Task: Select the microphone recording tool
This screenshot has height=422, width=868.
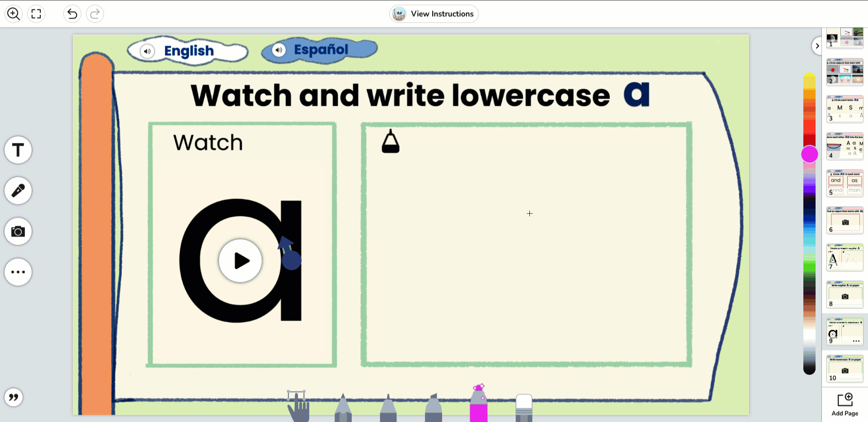Action: pos(18,190)
